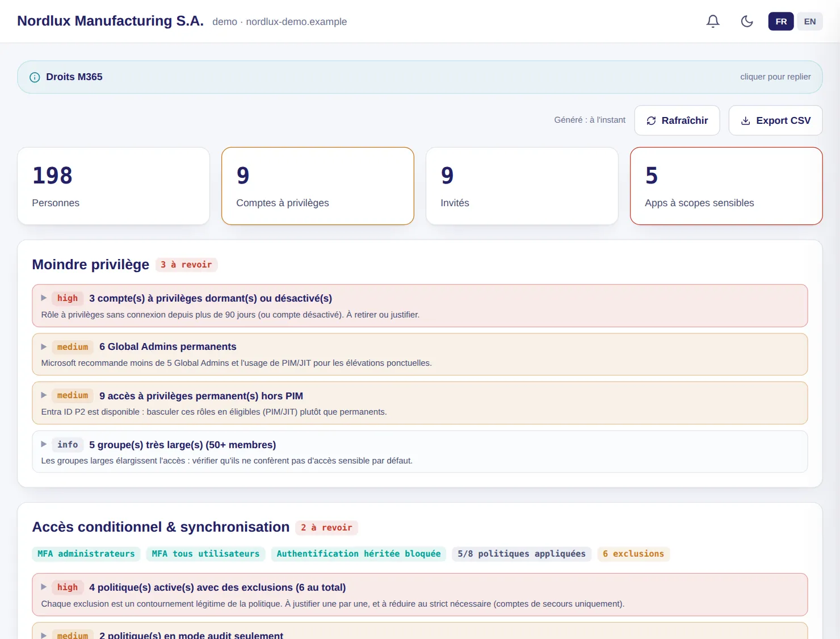Switch language to FR

pyautogui.click(x=781, y=22)
